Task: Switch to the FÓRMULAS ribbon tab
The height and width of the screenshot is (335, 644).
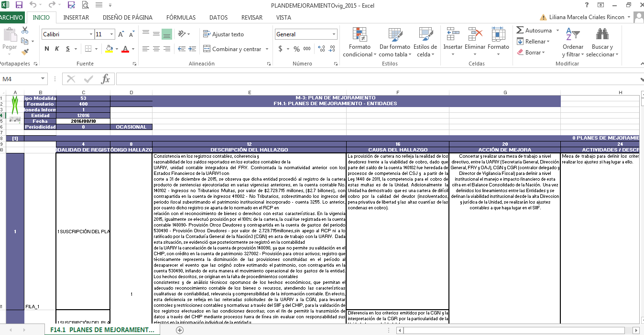Action: click(x=181, y=18)
